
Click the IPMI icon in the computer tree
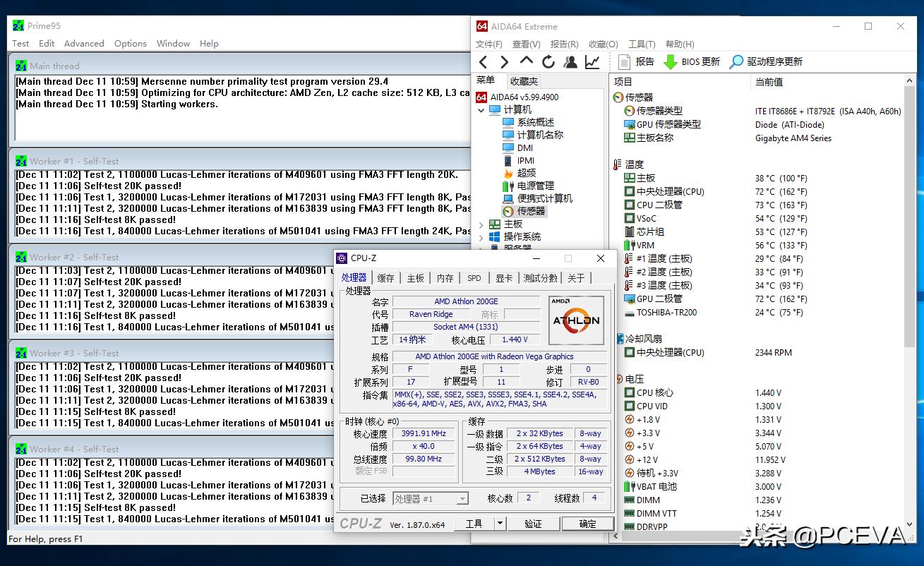point(508,160)
